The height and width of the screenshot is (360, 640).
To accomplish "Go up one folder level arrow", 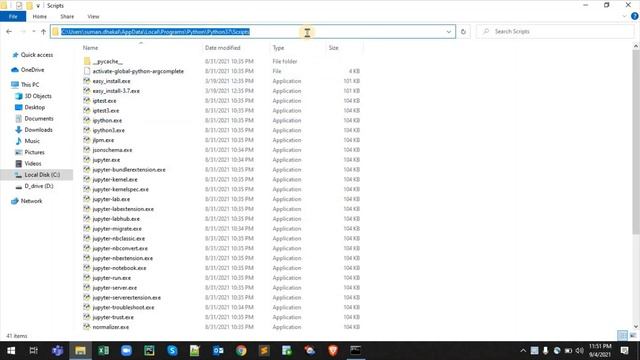I will click(43, 31).
